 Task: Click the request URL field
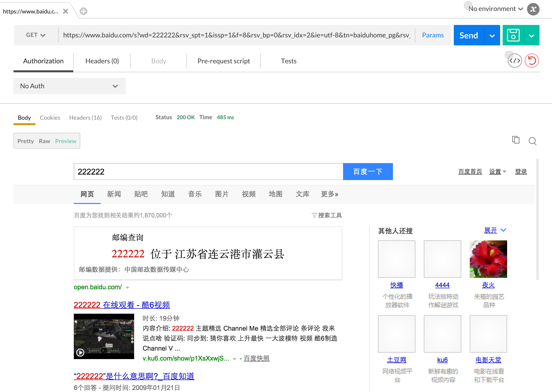(x=237, y=35)
